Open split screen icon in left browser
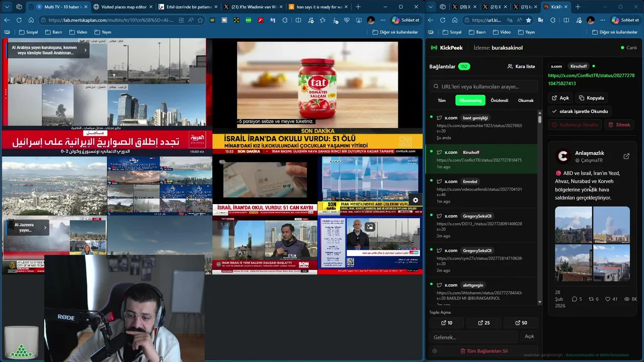644x362 pixels. tap(298, 20)
